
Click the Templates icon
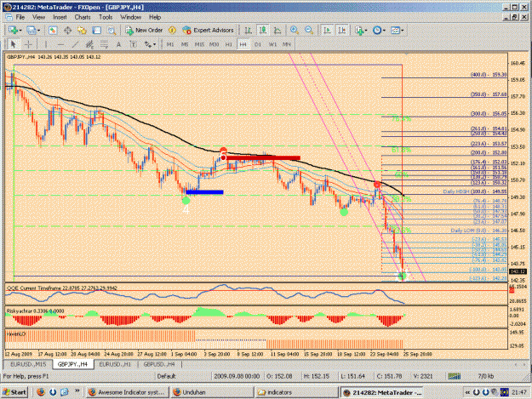coord(395,30)
